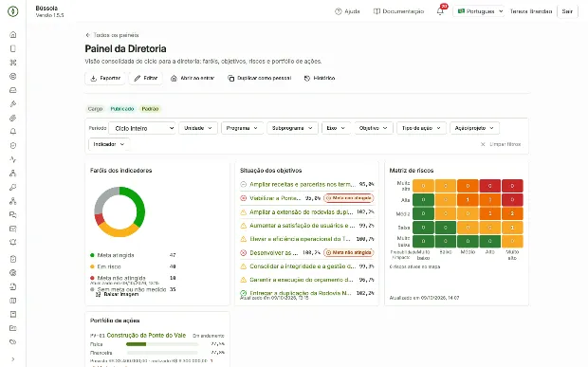Click the Sair button
This screenshot has height=367, width=588.
(x=567, y=11)
